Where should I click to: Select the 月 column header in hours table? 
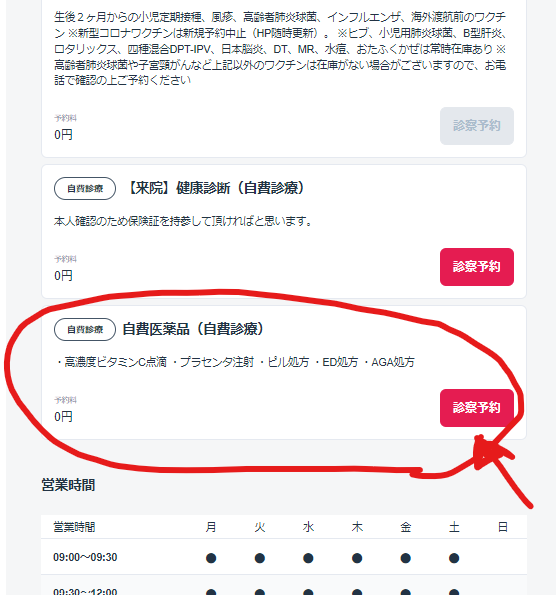pyautogui.click(x=211, y=527)
